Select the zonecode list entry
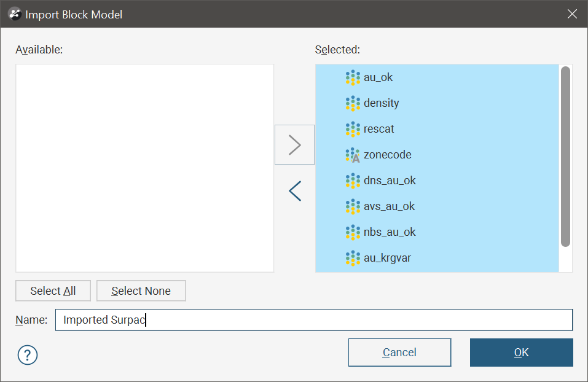 point(387,155)
